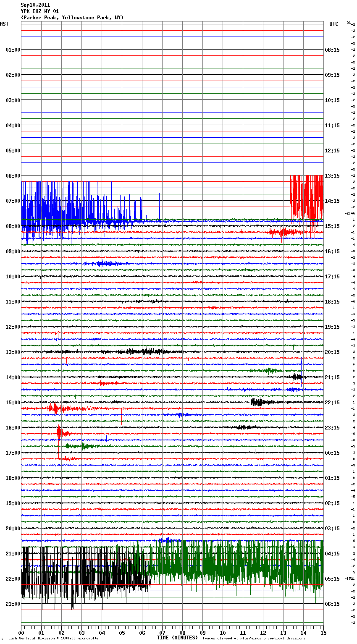Image resolution: width=357 pixels, height=644 pixels.
Task: Click the -2046 DC offset value
Action: coord(350,213)
